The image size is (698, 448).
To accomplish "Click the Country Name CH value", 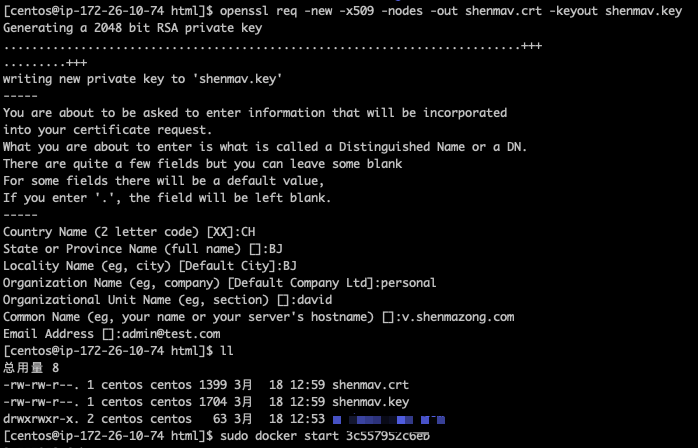I will [x=248, y=232].
